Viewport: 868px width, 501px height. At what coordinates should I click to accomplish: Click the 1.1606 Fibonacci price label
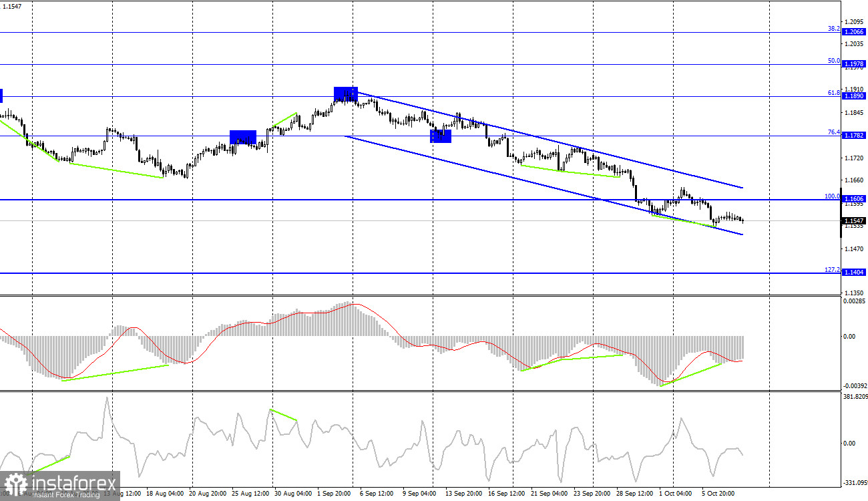click(x=855, y=200)
